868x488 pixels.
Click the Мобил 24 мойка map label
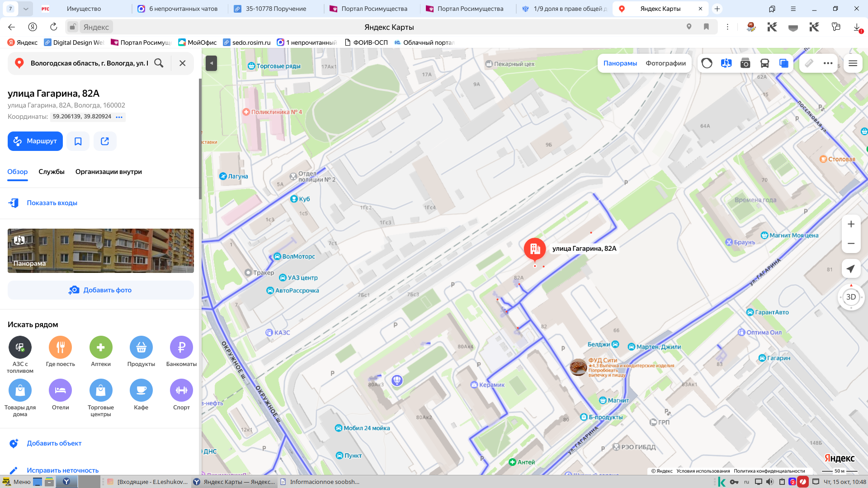363,428
